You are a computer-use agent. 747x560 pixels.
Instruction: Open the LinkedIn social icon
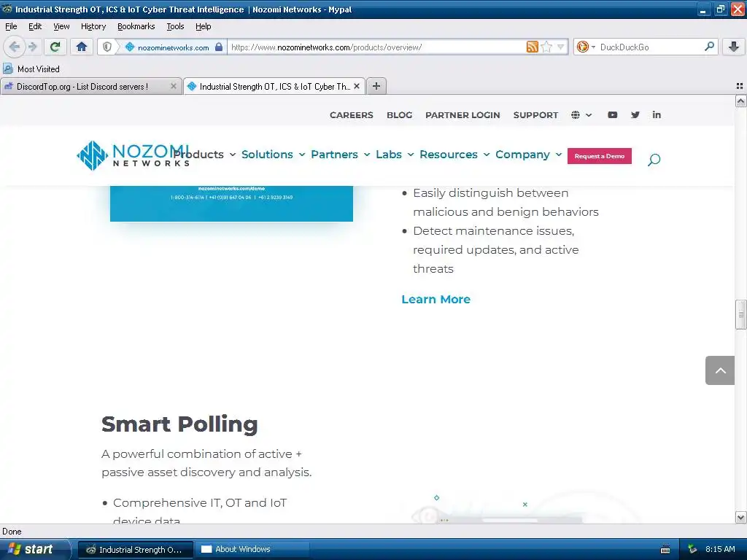coord(657,114)
